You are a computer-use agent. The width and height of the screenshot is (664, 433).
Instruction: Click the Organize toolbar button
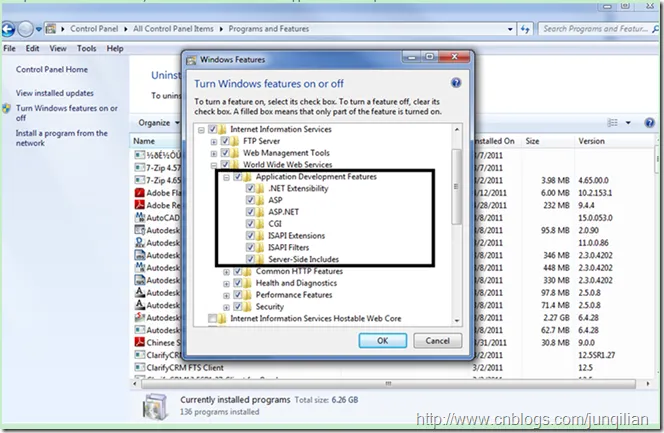[x=158, y=123]
